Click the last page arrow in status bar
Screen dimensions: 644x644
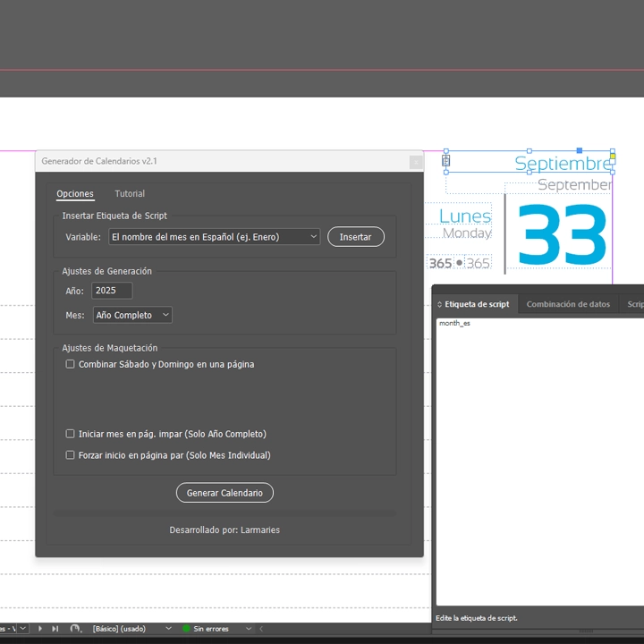pos(55,629)
